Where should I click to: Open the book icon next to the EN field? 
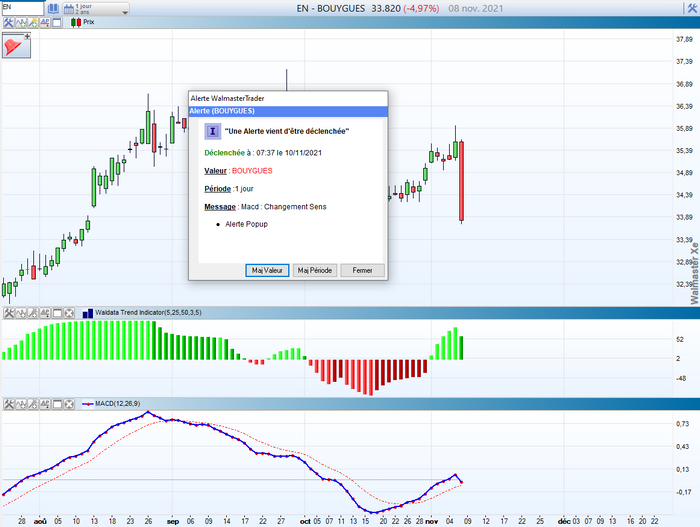pyautogui.click(x=53, y=8)
